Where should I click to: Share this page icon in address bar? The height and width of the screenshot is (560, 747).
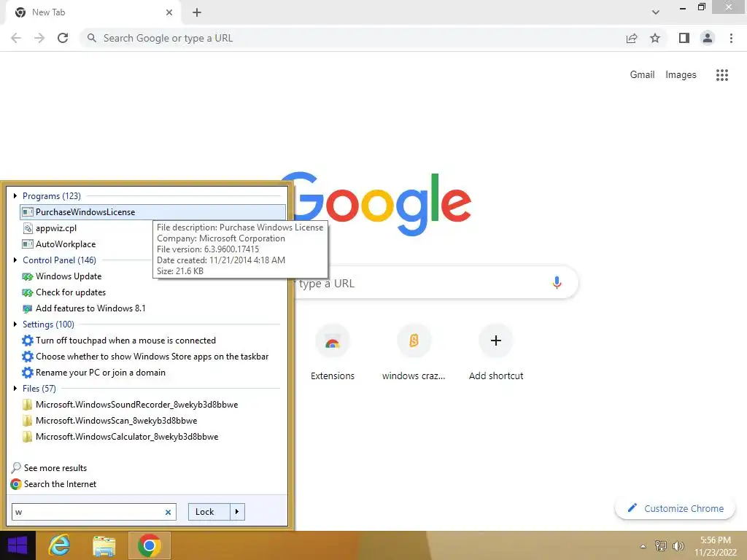pos(632,38)
